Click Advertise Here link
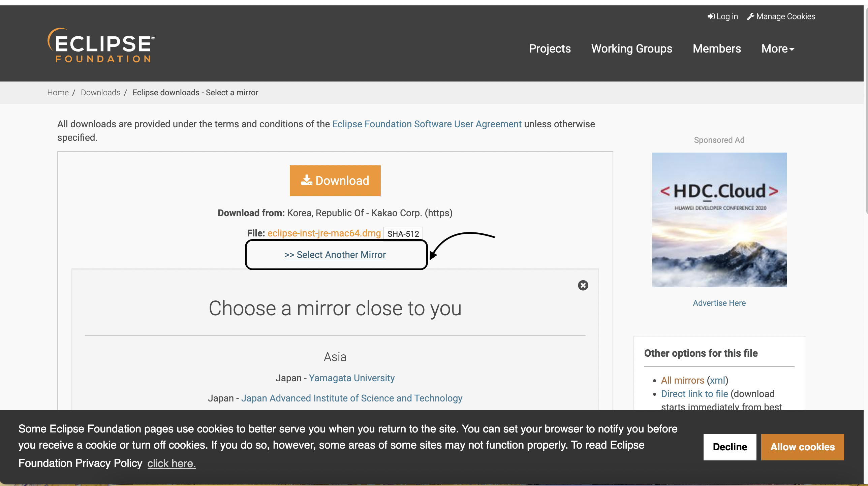868x486 pixels. [719, 303]
